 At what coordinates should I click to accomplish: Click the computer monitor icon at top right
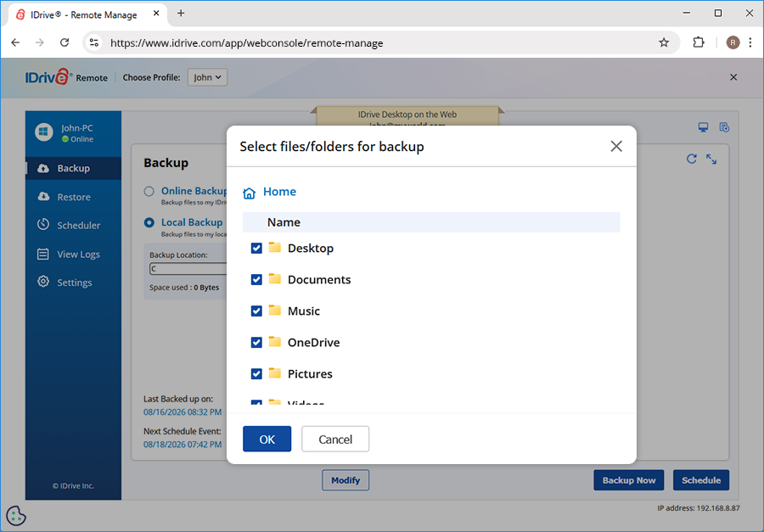(703, 127)
